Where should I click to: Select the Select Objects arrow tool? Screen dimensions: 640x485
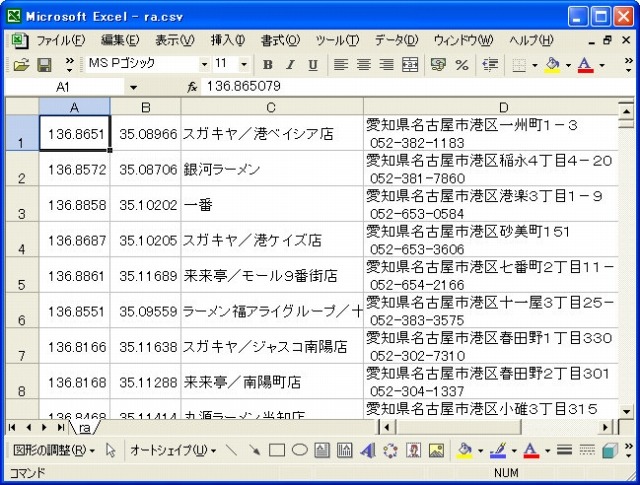(x=110, y=450)
